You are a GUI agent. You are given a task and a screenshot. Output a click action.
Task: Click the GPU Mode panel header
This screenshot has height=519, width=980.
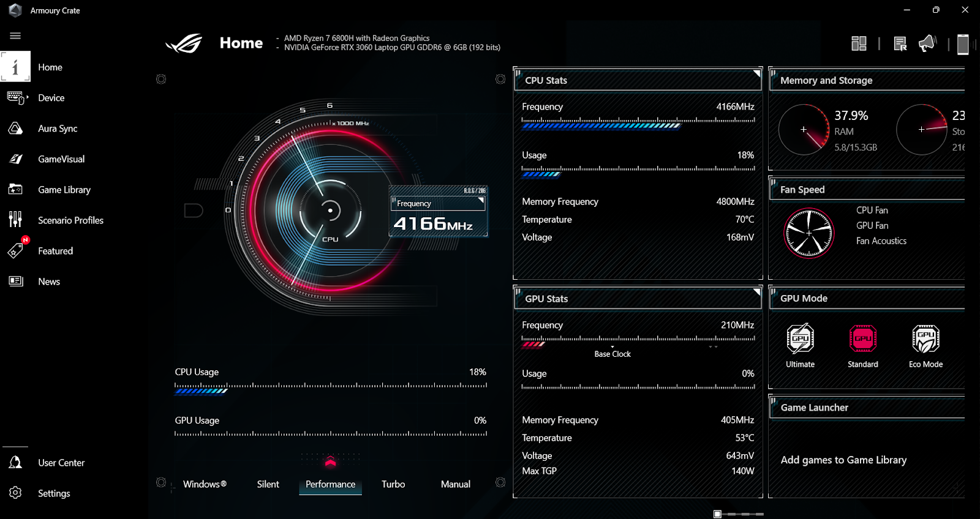click(867, 298)
